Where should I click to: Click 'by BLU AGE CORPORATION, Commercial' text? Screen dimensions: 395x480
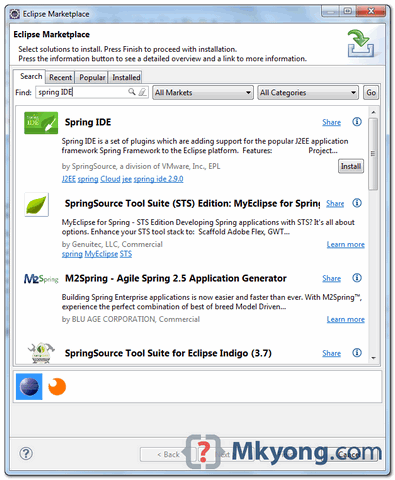tap(131, 319)
